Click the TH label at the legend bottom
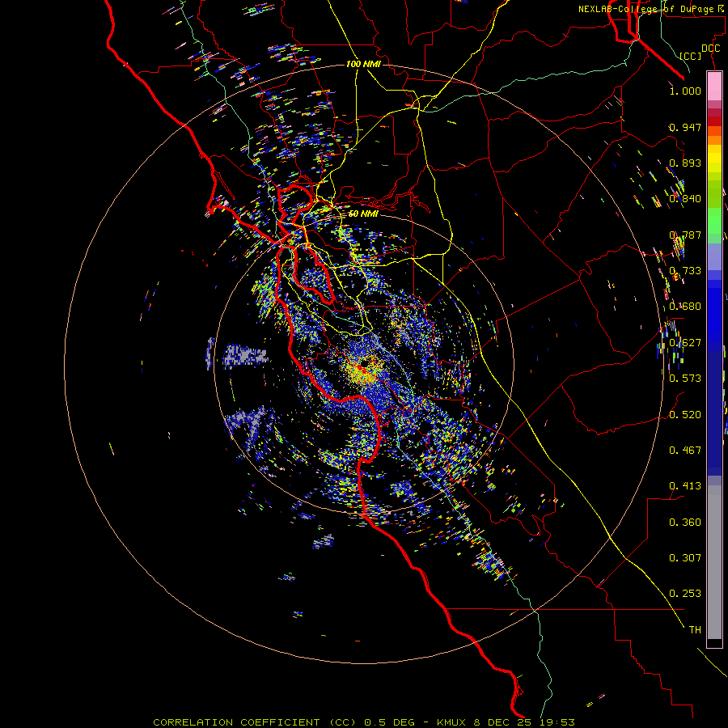 (695, 630)
